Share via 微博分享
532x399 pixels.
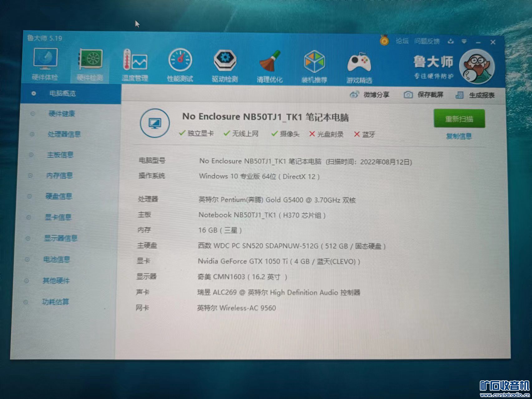(370, 95)
